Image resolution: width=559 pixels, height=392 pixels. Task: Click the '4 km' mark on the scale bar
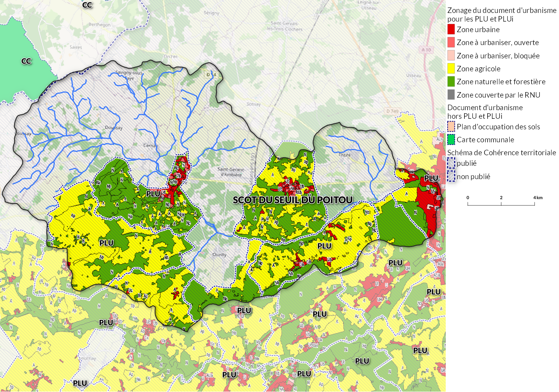point(538,198)
